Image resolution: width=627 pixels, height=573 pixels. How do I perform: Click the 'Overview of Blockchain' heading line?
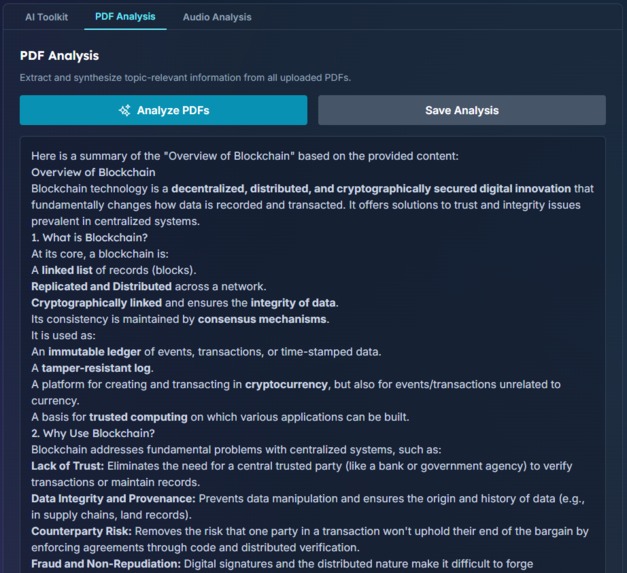93,172
